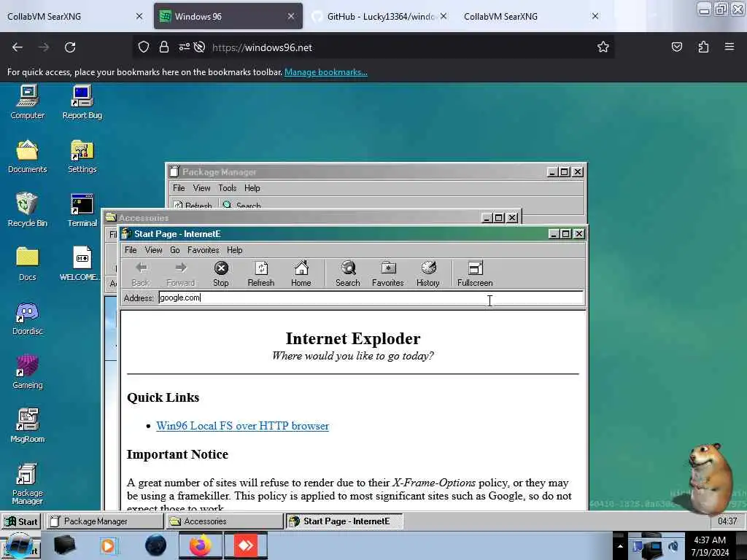
Task: Select Start Page - InternetE taskbar button
Action: (x=344, y=521)
